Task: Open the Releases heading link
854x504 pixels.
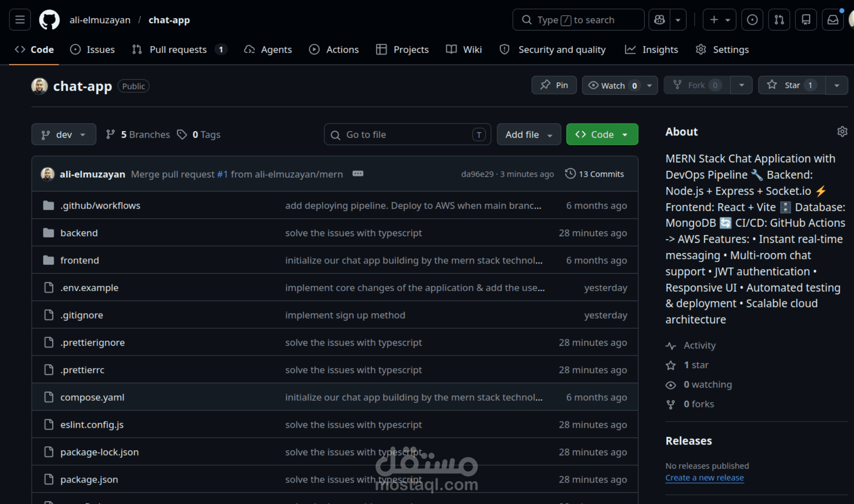Action: click(x=688, y=441)
